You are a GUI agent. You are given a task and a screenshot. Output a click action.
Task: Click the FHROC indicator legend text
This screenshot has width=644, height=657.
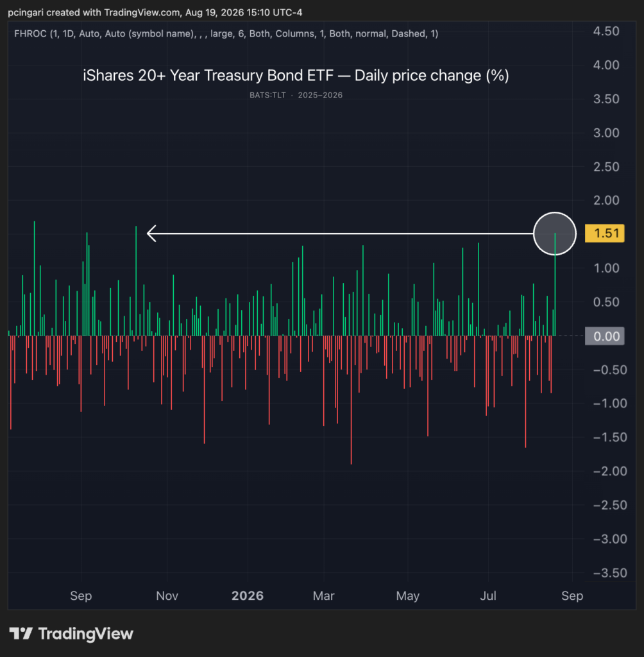coord(226,33)
